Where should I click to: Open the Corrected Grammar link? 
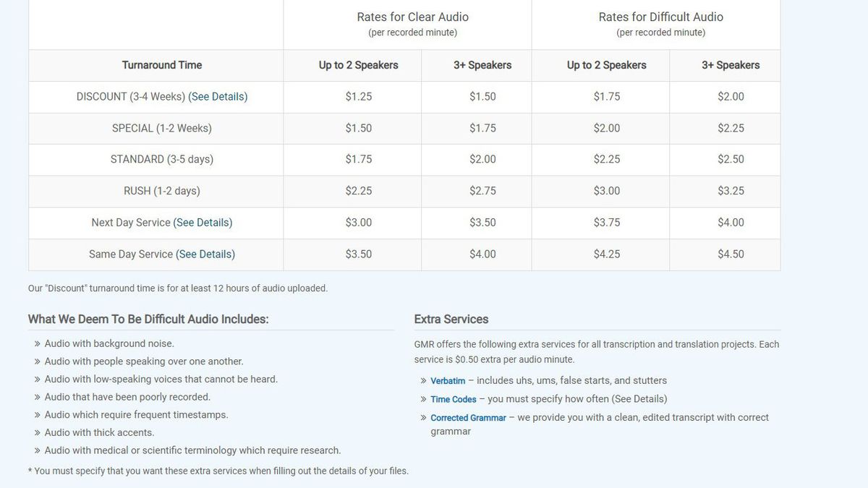(468, 418)
